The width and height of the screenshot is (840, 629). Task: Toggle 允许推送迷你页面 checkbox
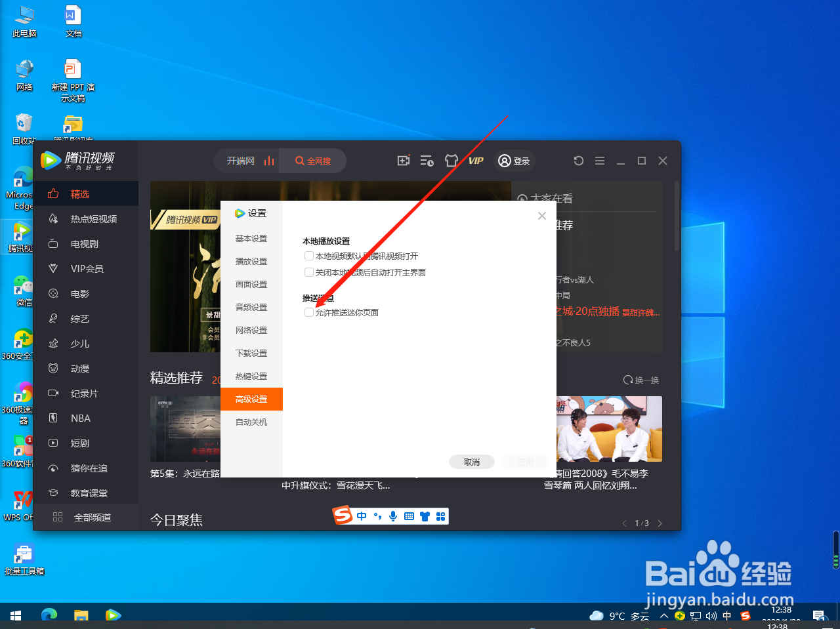click(309, 312)
